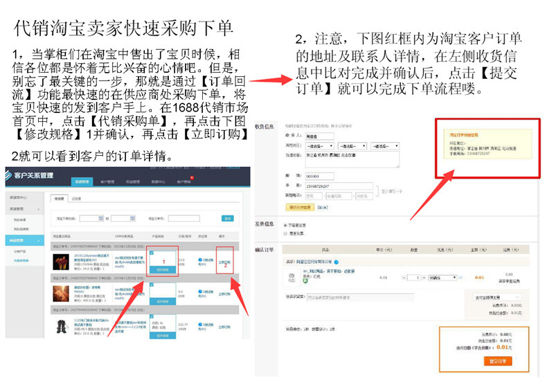Click the cancel link beside the yellow button
The image size is (554, 392).
[322, 208]
